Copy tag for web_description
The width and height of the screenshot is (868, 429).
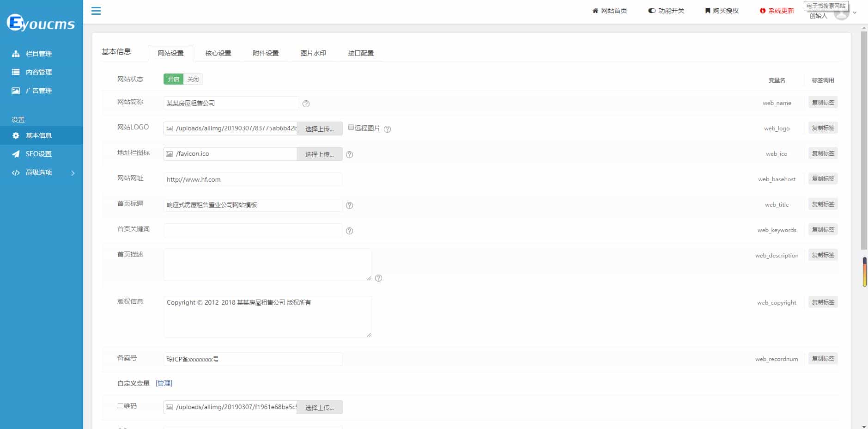(823, 255)
